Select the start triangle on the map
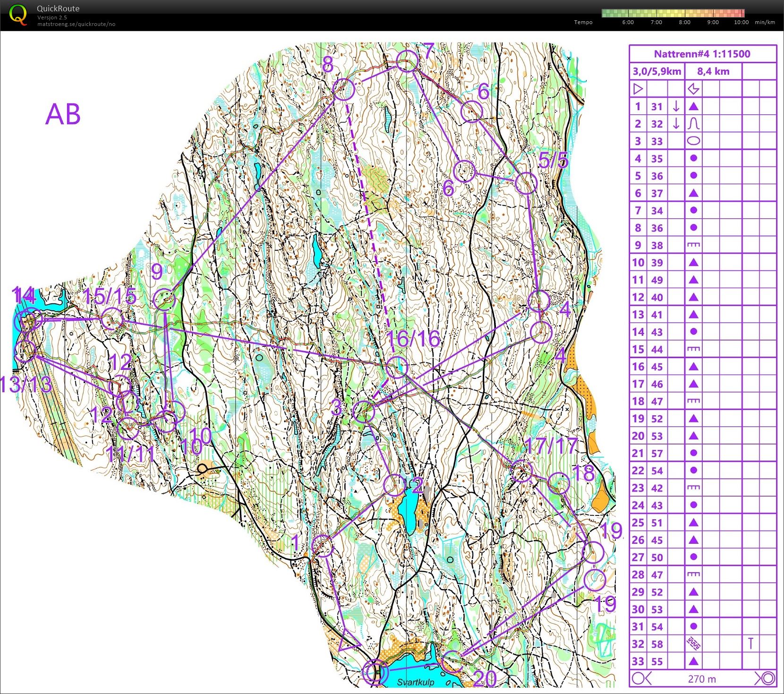Image resolution: width=784 pixels, height=694 pixels. pos(348,642)
